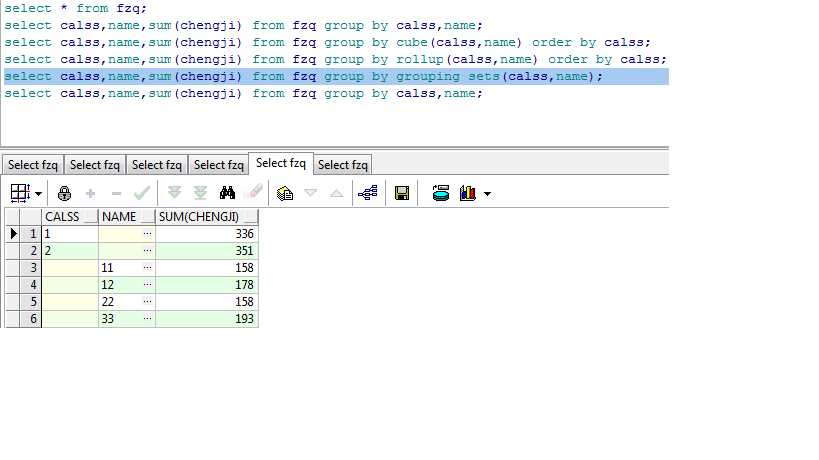Switch to the third Select fzq tab
The height and width of the screenshot is (460, 819).
tap(157, 165)
